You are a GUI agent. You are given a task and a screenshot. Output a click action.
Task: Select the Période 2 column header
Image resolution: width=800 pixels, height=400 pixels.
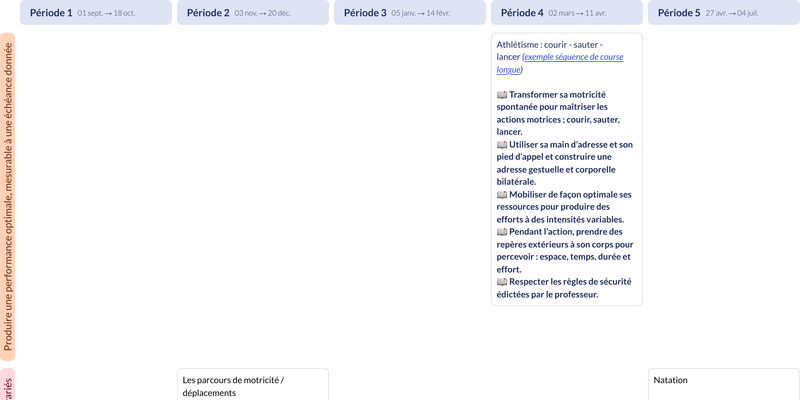pos(253,12)
